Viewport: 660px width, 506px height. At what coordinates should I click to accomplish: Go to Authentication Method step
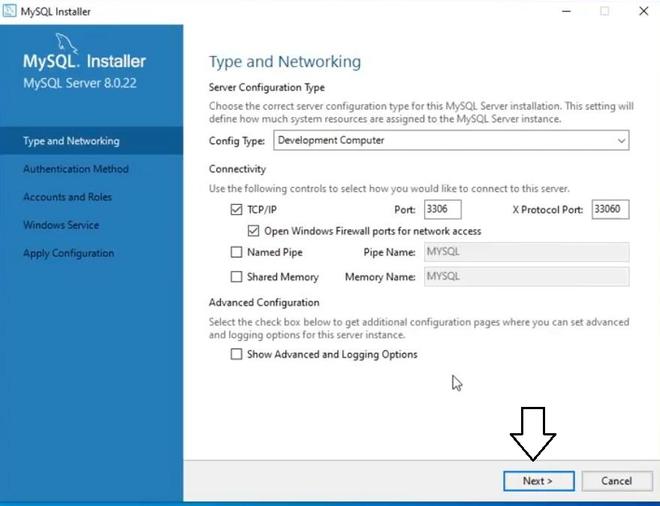click(76, 169)
